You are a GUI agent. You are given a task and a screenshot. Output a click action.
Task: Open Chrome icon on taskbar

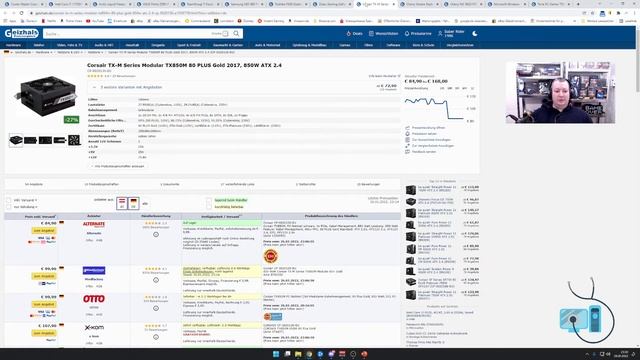[309, 354]
